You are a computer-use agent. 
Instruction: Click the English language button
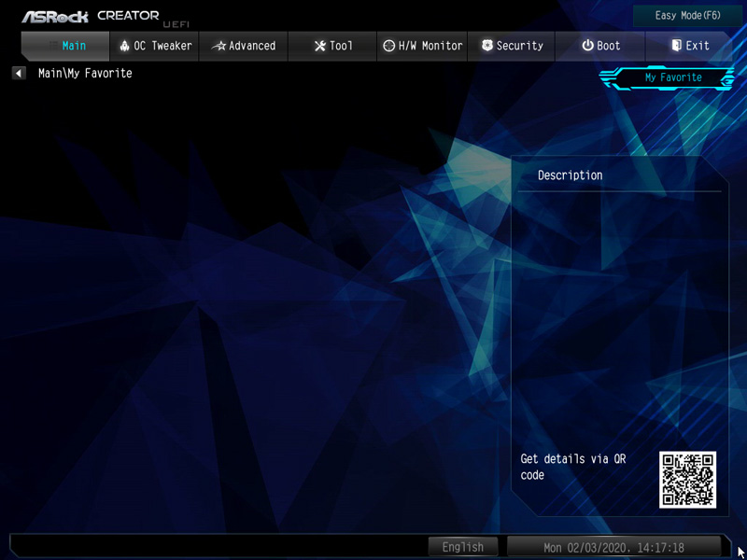(462, 547)
